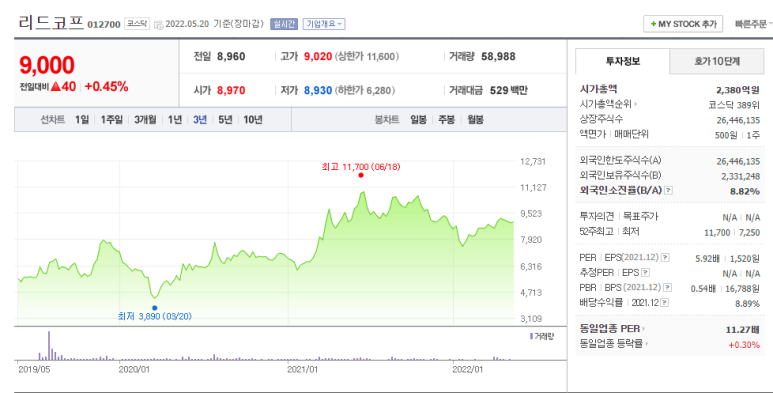
Task: Select the 1주일 line chart period
Action: (111, 119)
